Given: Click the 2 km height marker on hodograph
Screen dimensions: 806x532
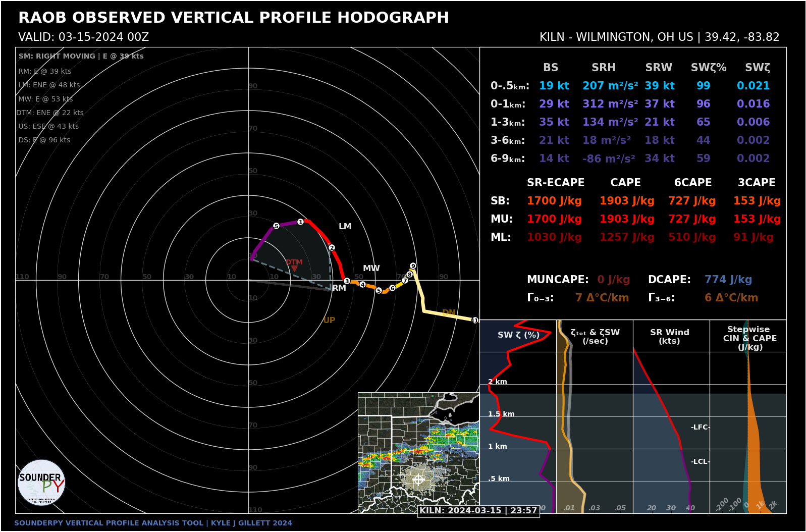Looking at the screenshot, I should (332, 247).
